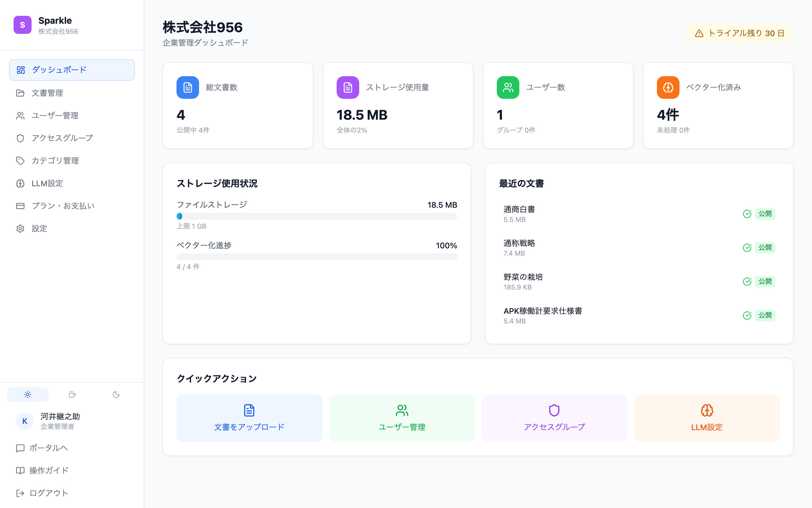Click the 100% progress value
The width and height of the screenshot is (812, 508).
[x=446, y=246]
